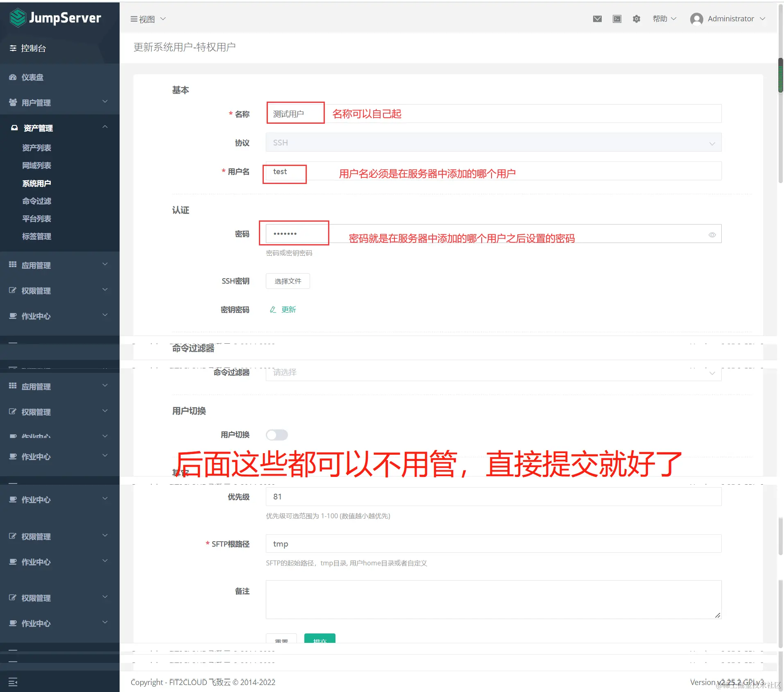Image resolution: width=784 pixels, height=692 pixels.
Task: Go to 命令过滤 in sidebar
Action: 36,201
